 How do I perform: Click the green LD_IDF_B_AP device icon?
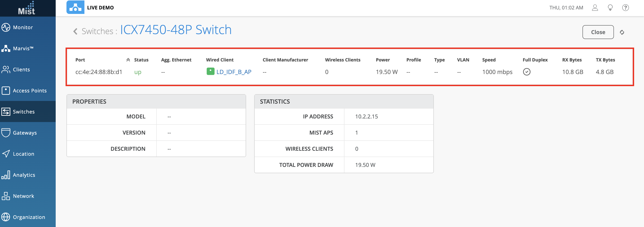210,72
